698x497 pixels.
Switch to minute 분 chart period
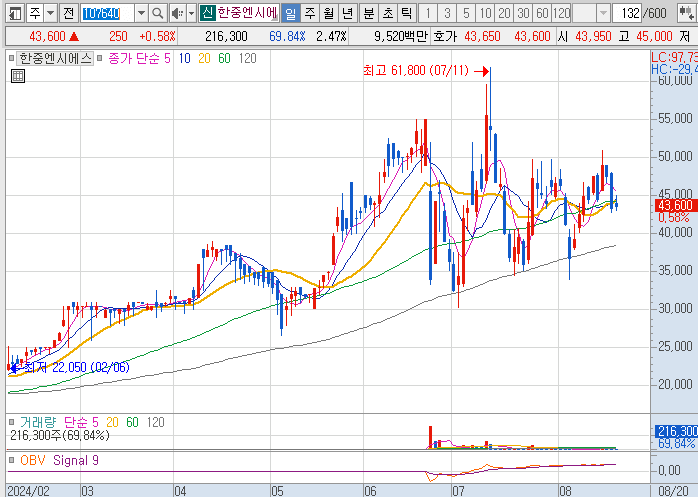pyautogui.click(x=369, y=13)
